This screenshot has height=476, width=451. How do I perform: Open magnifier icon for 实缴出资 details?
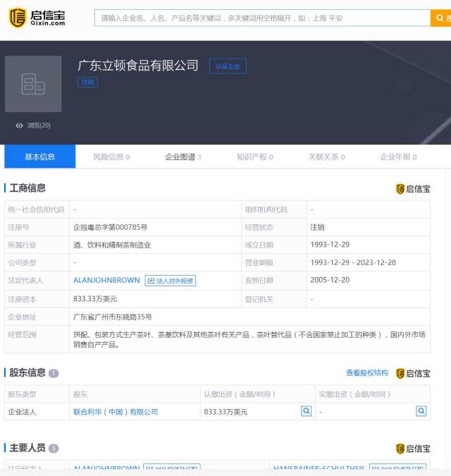pos(421,411)
